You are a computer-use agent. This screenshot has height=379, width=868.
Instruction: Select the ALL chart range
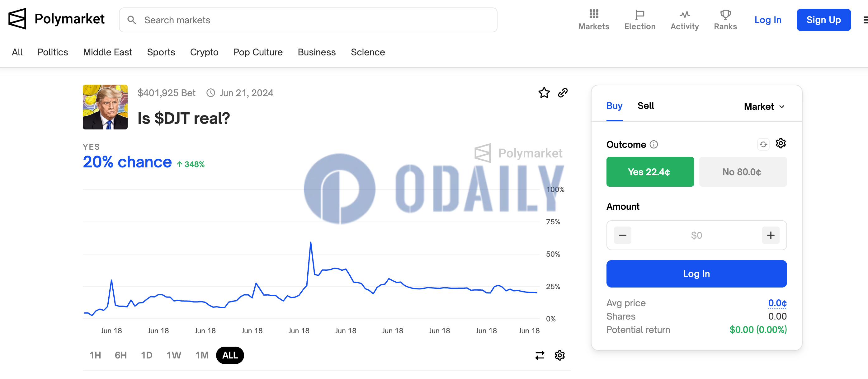pos(230,355)
